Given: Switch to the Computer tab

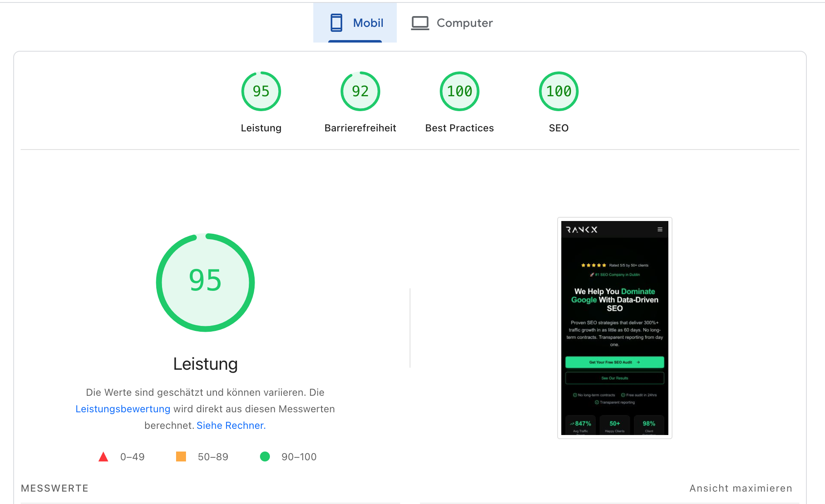Looking at the screenshot, I should point(452,23).
